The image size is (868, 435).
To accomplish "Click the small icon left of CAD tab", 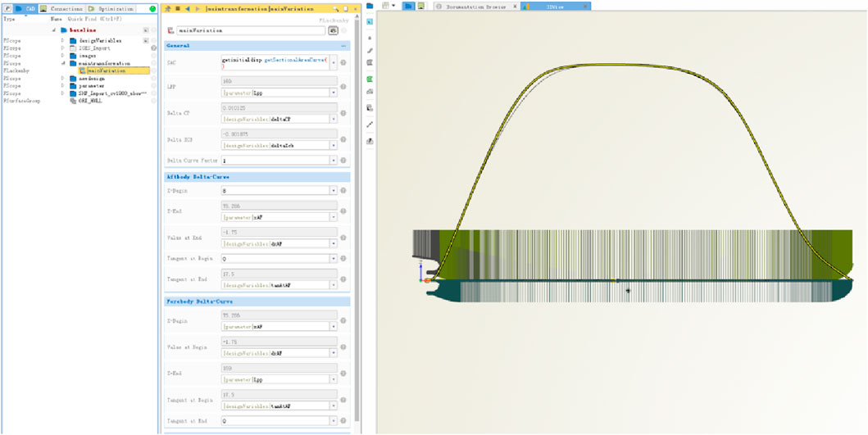I will tap(7, 9).
